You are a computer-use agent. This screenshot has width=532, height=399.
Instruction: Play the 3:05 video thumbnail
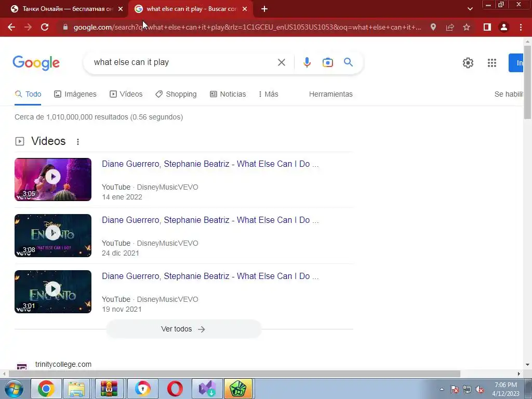(x=53, y=179)
